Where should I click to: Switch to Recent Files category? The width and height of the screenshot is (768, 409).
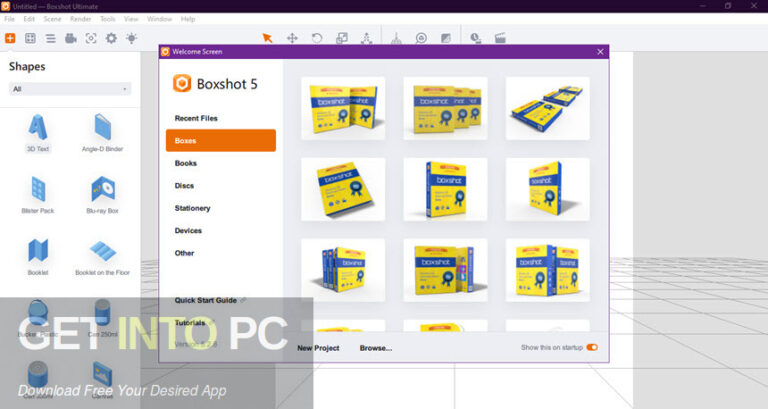point(221,118)
